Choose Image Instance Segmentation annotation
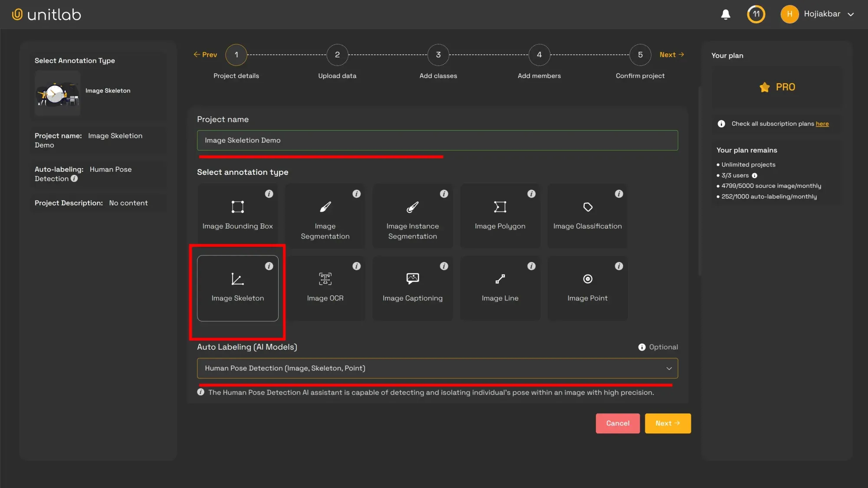Image resolution: width=868 pixels, height=488 pixels. point(412,216)
